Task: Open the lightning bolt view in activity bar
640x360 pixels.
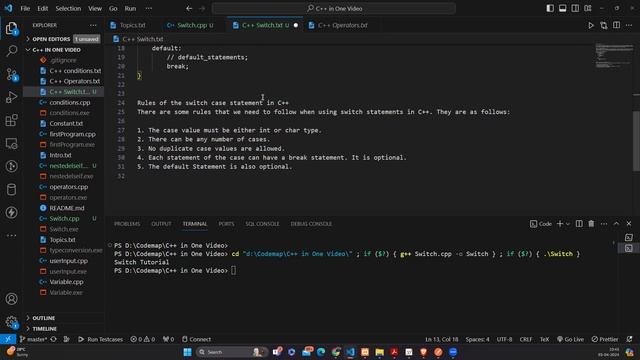Action: point(11,212)
